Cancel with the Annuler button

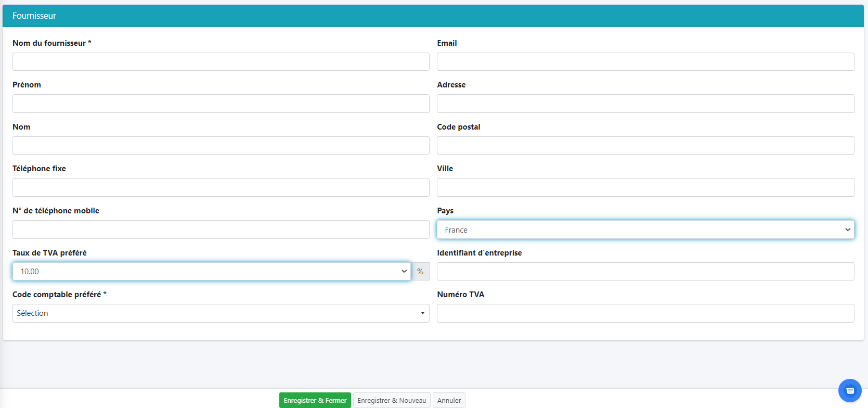tap(449, 400)
